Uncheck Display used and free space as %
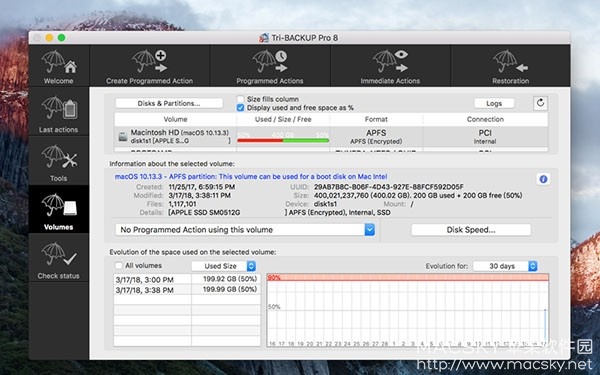Image resolution: width=600 pixels, height=375 pixels. click(240, 108)
